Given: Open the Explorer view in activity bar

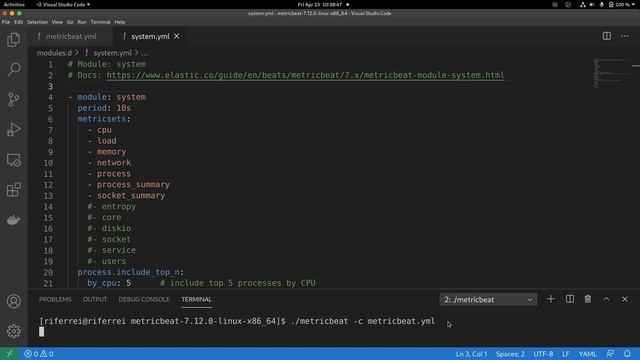Looking at the screenshot, I should pos(13,40).
